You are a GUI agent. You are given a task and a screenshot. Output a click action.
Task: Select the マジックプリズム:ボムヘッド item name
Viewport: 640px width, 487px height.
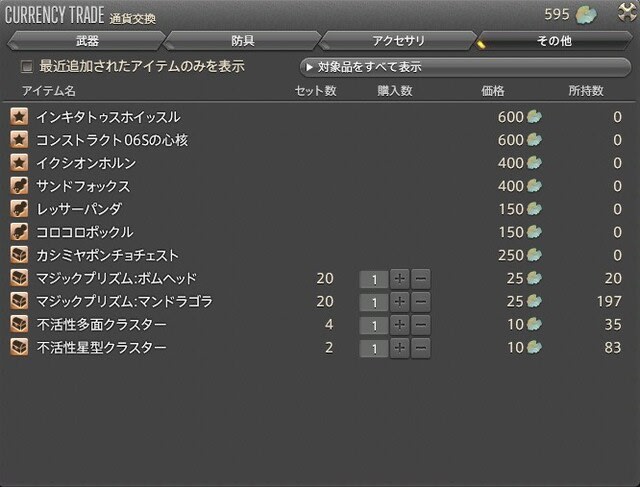coord(117,278)
